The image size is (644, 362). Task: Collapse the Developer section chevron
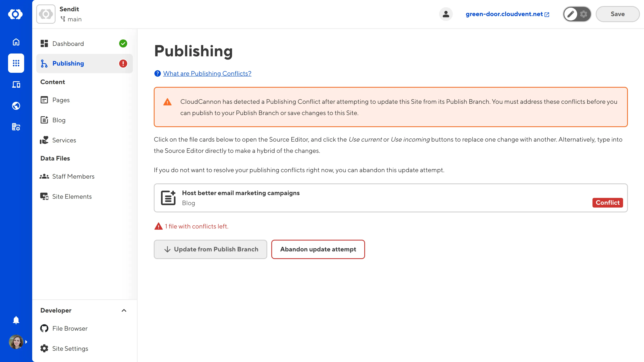(x=124, y=311)
